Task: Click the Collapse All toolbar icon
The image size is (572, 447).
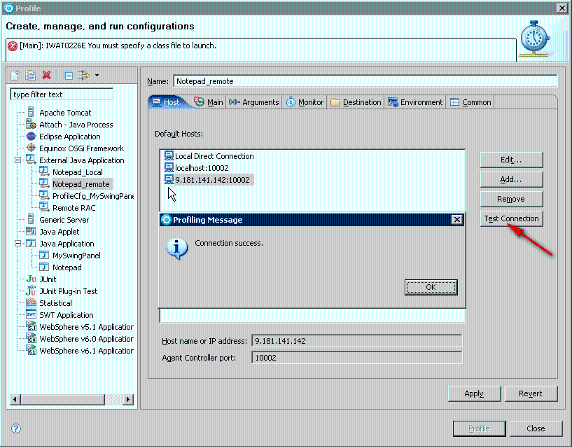Action: point(69,76)
